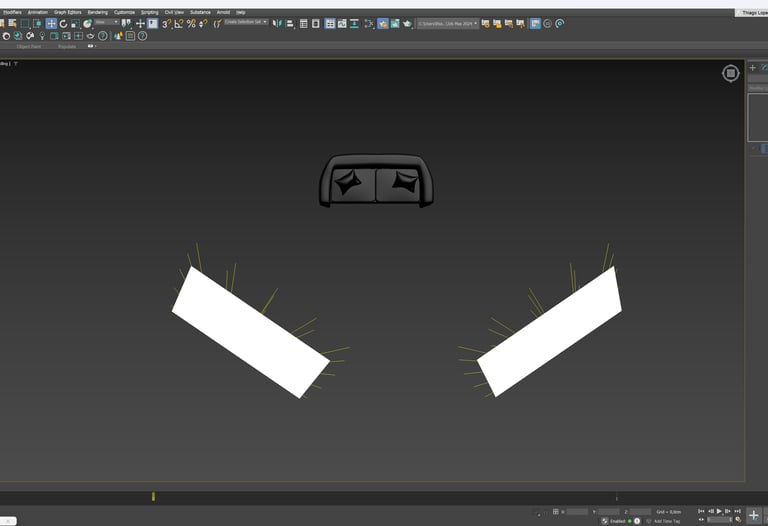
Task: Click the large plus button at bottom right
Action: pos(754,515)
